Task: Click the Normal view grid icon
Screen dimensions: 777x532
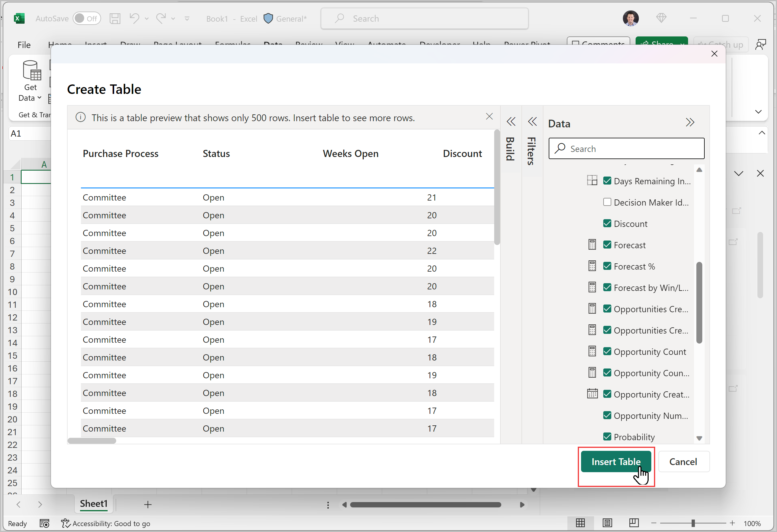Action: (x=580, y=523)
